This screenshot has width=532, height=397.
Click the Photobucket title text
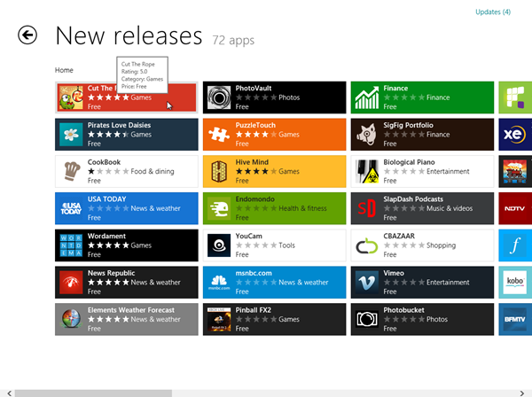pos(403,310)
